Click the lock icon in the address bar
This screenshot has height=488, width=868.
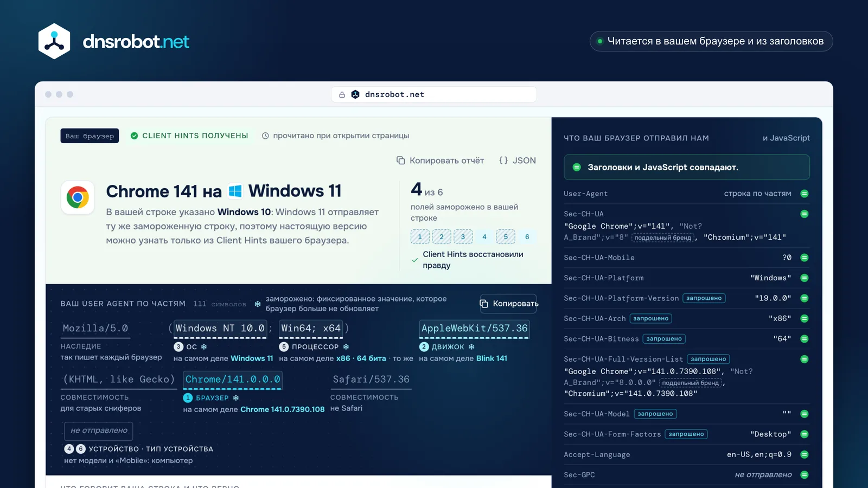342,94
